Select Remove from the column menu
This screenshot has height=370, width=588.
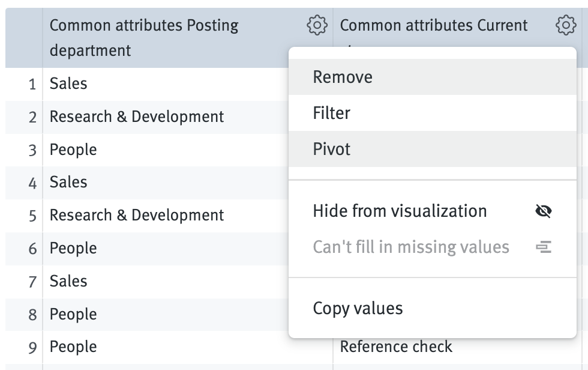coord(342,77)
